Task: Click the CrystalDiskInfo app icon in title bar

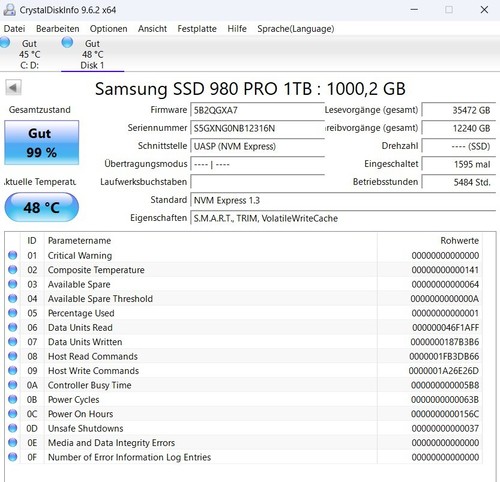Action: point(9,9)
